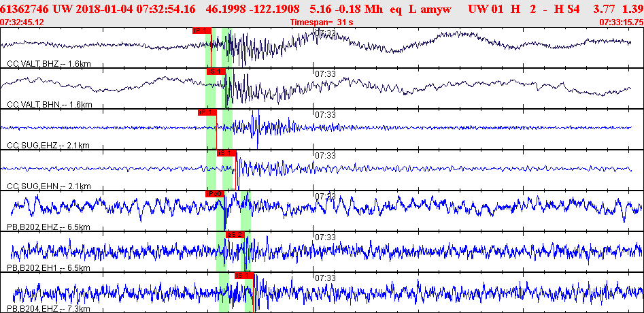
Task: Click the 07:33 time tick on the top trace
Action: coord(325,33)
